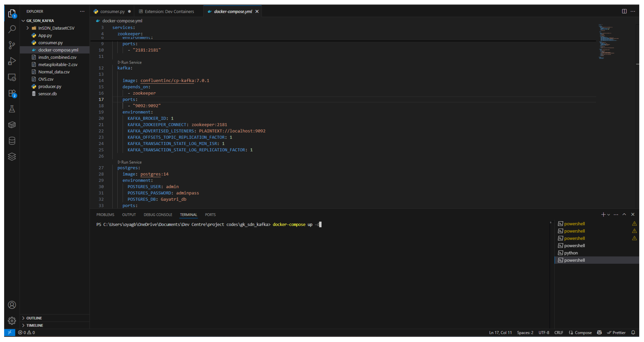The height and width of the screenshot is (342, 644).
Task: Change file encoding UTF-8
Action: click(x=544, y=332)
